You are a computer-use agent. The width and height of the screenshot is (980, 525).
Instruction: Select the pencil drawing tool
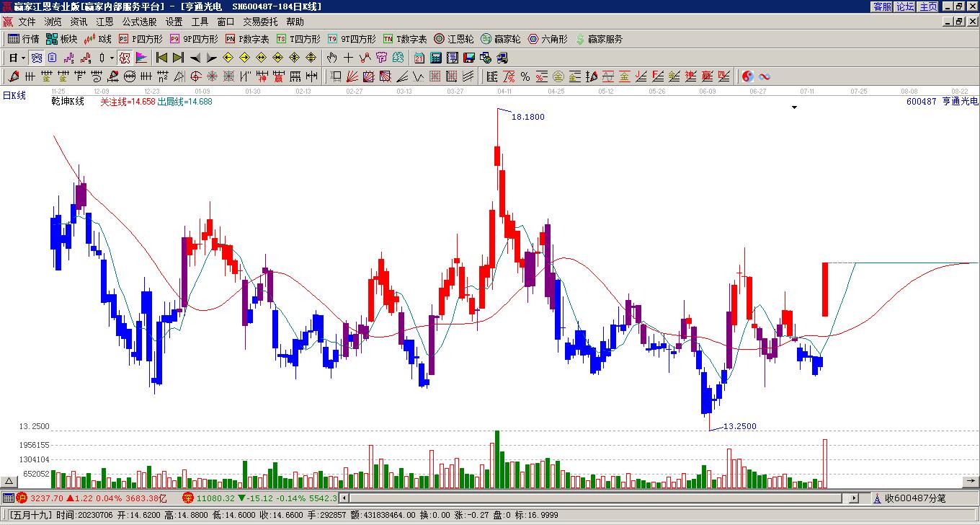click(x=14, y=76)
